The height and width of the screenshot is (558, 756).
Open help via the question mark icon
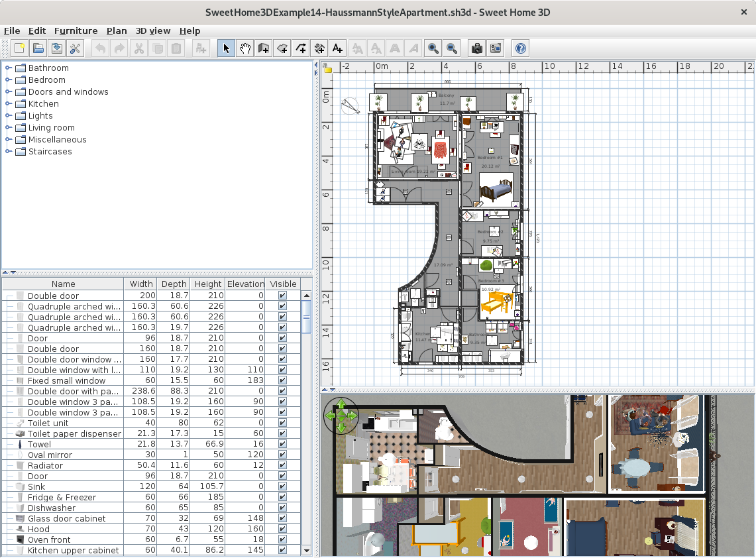coord(521,48)
